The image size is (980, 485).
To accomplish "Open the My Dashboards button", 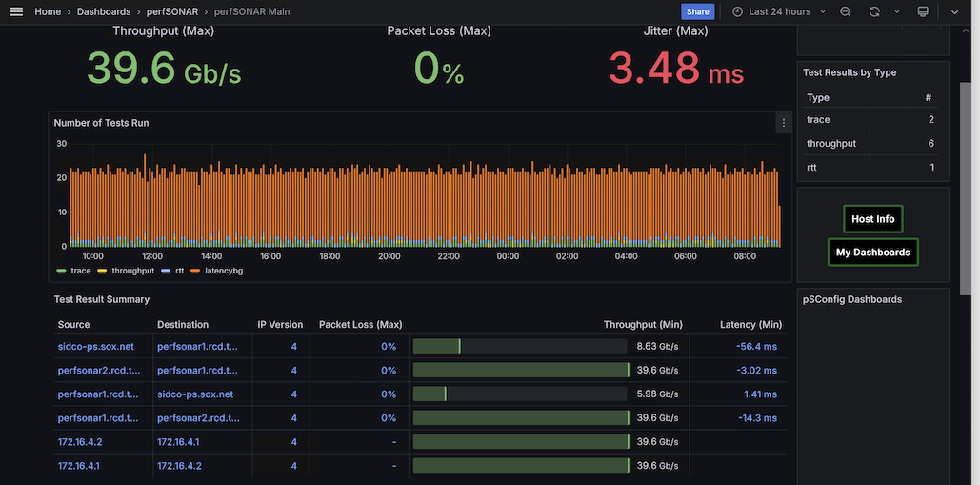I will [x=872, y=253].
